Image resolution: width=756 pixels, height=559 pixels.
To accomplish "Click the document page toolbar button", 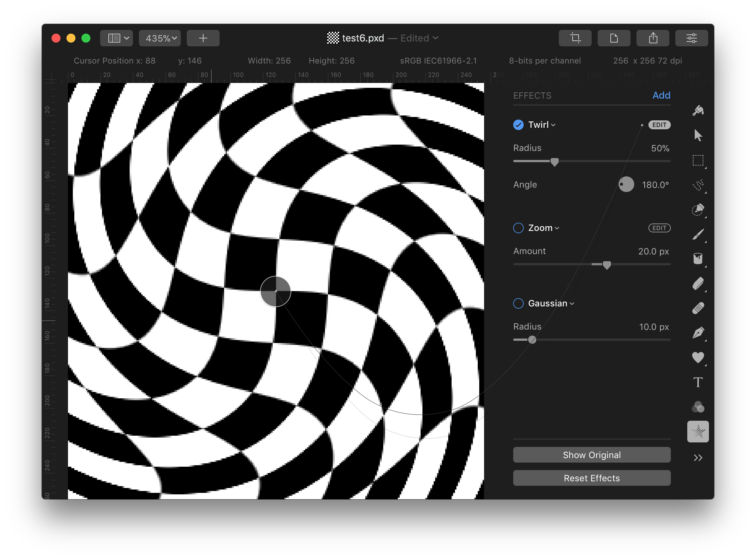I will pos(614,38).
